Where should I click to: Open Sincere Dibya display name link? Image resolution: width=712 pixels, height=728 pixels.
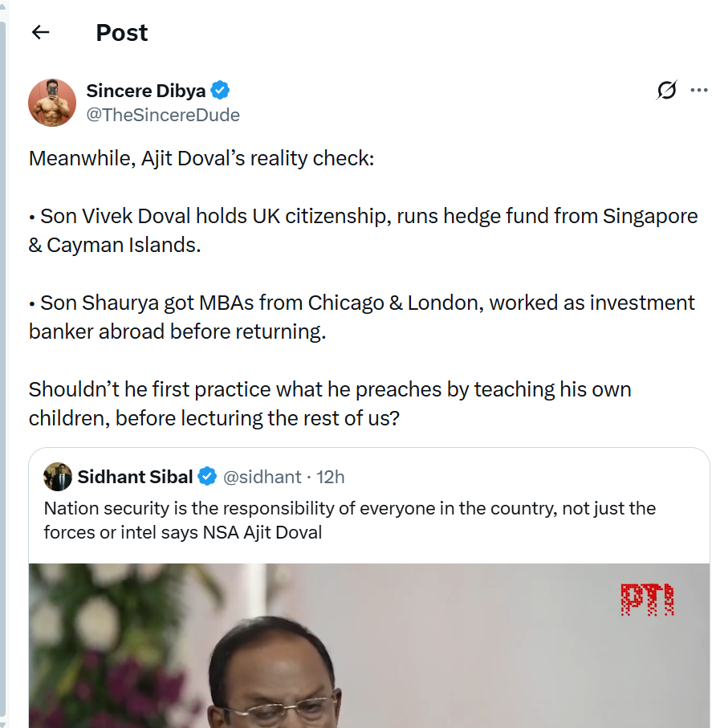(146, 91)
